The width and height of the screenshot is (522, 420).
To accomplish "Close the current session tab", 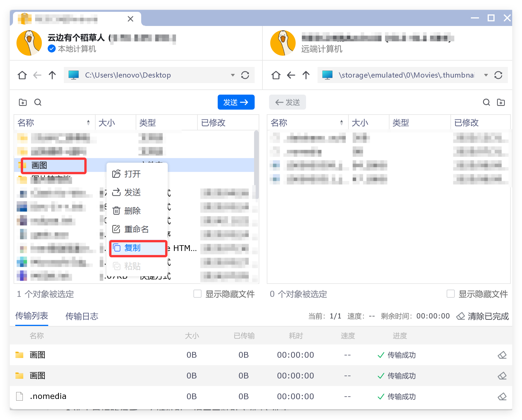I will click(130, 19).
